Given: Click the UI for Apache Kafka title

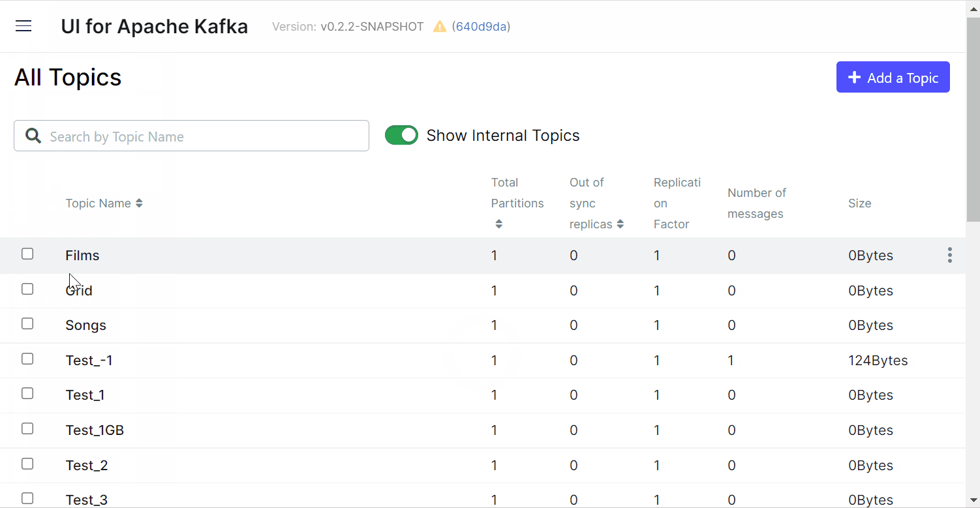Looking at the screenshot, I should coord(155,27).
